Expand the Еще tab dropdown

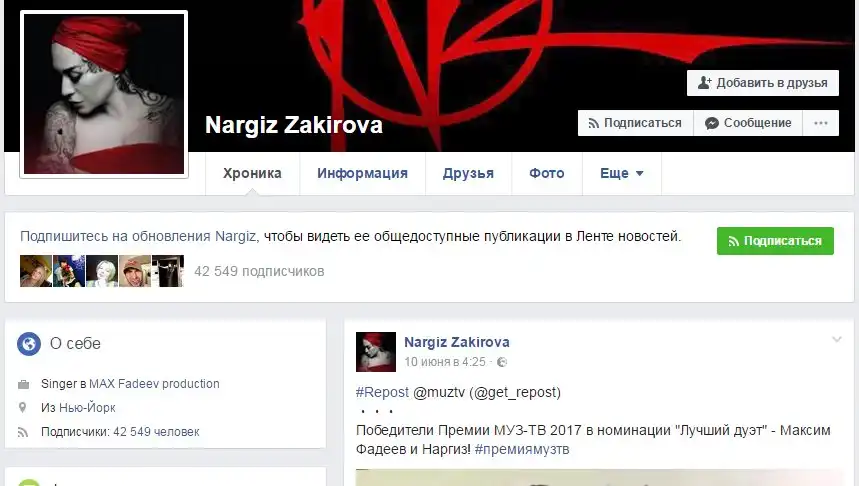pyautogui.click(x=622, y=174)
